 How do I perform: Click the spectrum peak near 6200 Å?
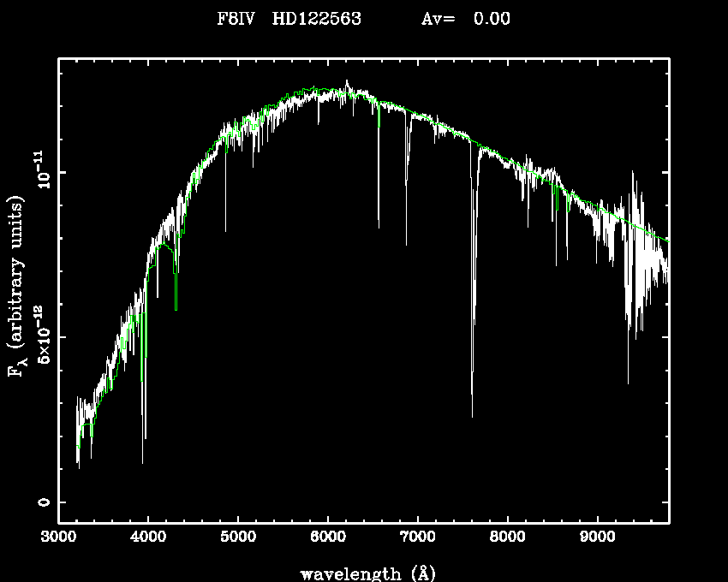(x=347, y=83)
